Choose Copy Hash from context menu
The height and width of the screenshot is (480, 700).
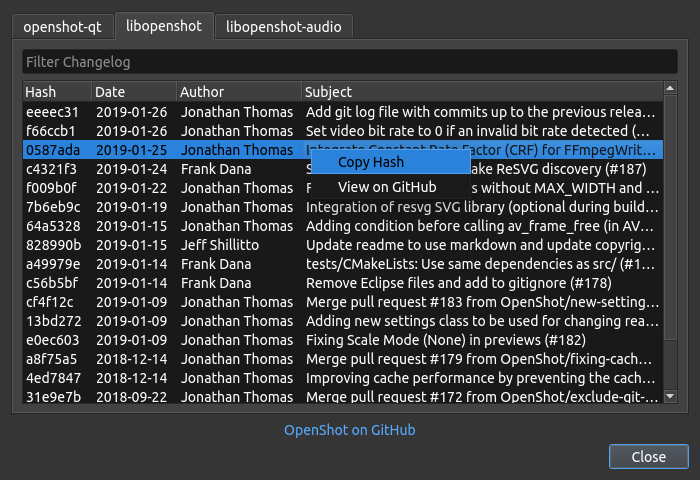(x=371, y=162)
